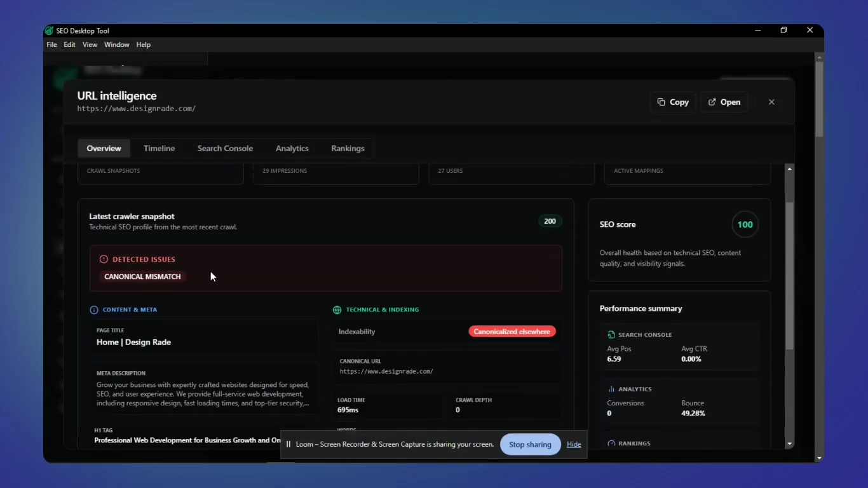Click the Rankings icon in Performance summary
868x488 pixels.
pos(611,444)
